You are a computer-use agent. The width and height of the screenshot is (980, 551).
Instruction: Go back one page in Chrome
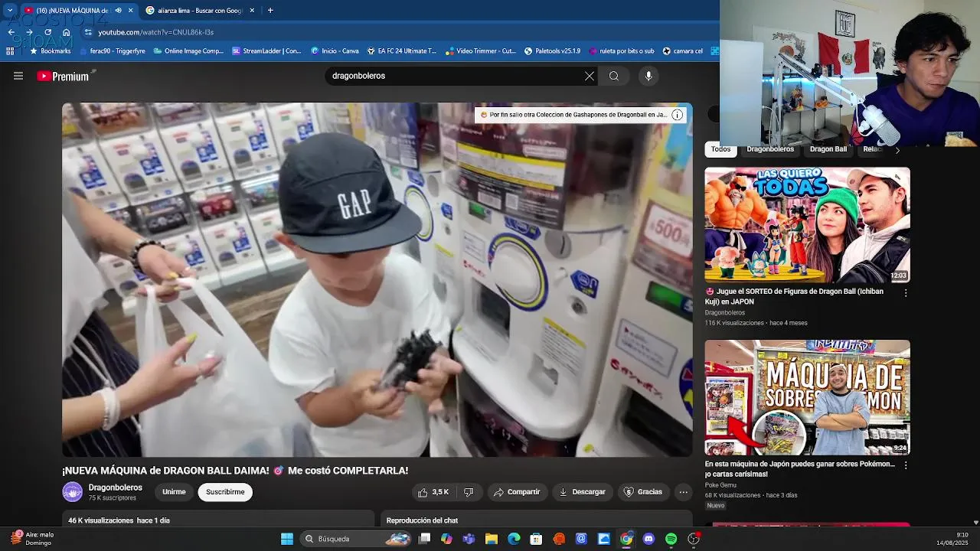tap(11, 32)
